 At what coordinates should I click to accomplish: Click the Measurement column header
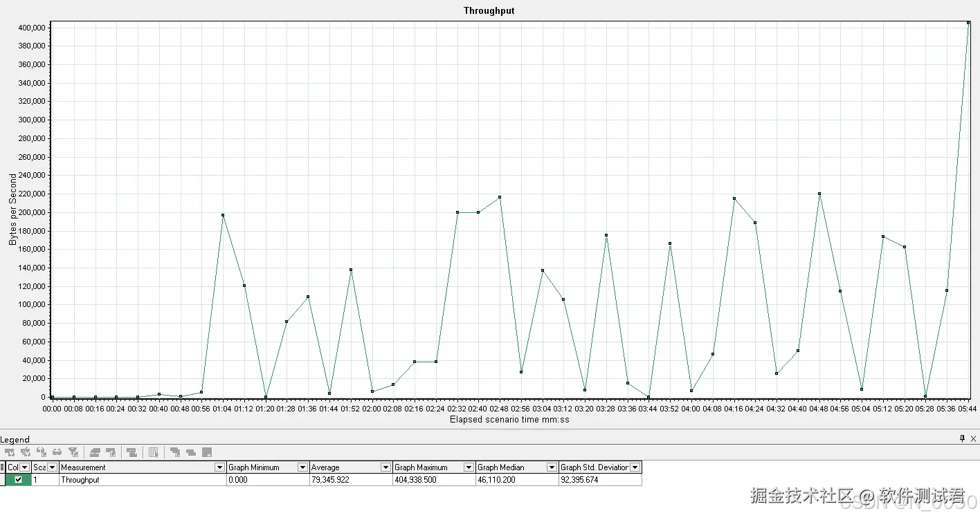[x=137, y=467]
